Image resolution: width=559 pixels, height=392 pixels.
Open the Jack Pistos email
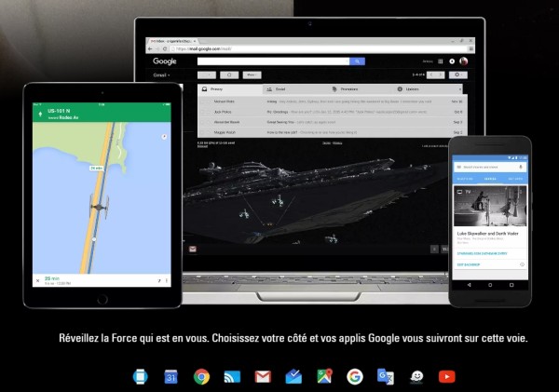[x=333, y=112]
